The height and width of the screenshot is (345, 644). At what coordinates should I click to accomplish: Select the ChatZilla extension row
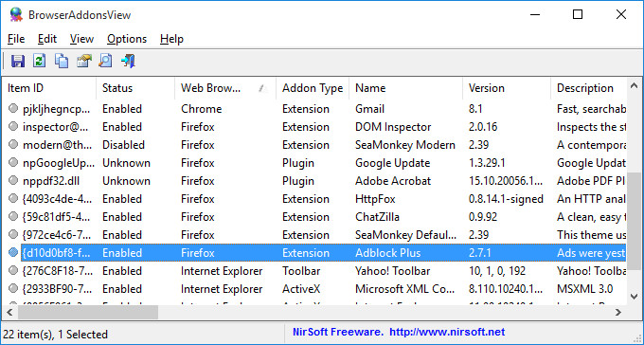click(313, 217)
